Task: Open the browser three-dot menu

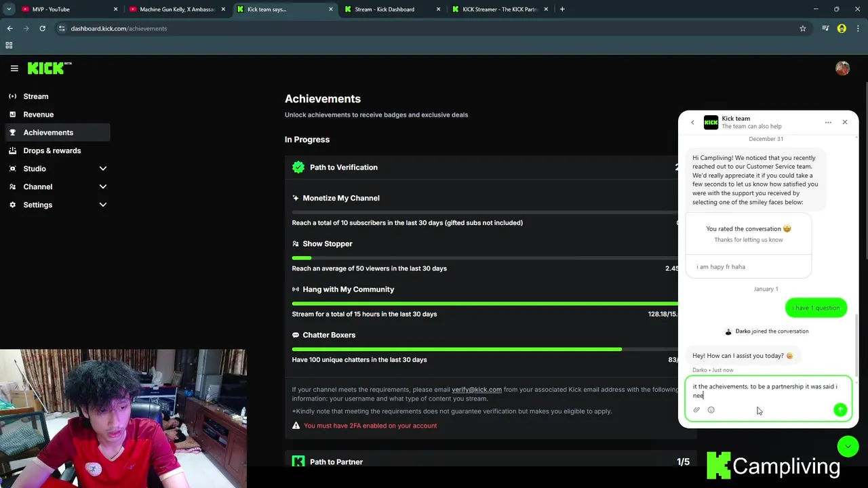Action: 858,28
